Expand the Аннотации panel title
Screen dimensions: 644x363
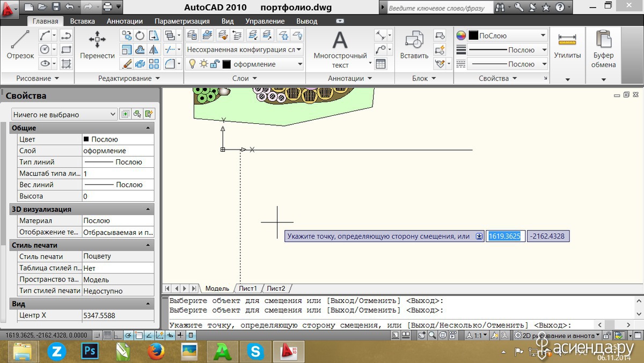pyautogui.click(x=350, y=78)
